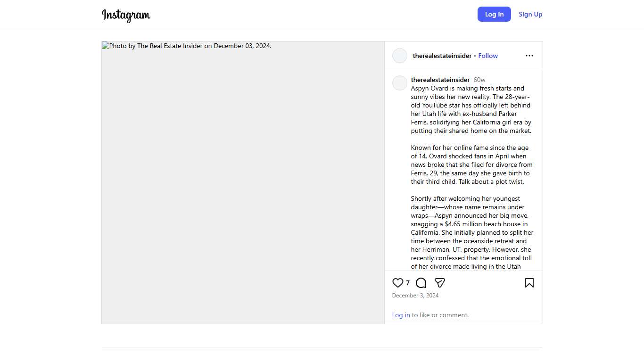The height and width of the screenshot is (362, 644).
Task: Like the post with the heart icon
Action: point(398,283)
